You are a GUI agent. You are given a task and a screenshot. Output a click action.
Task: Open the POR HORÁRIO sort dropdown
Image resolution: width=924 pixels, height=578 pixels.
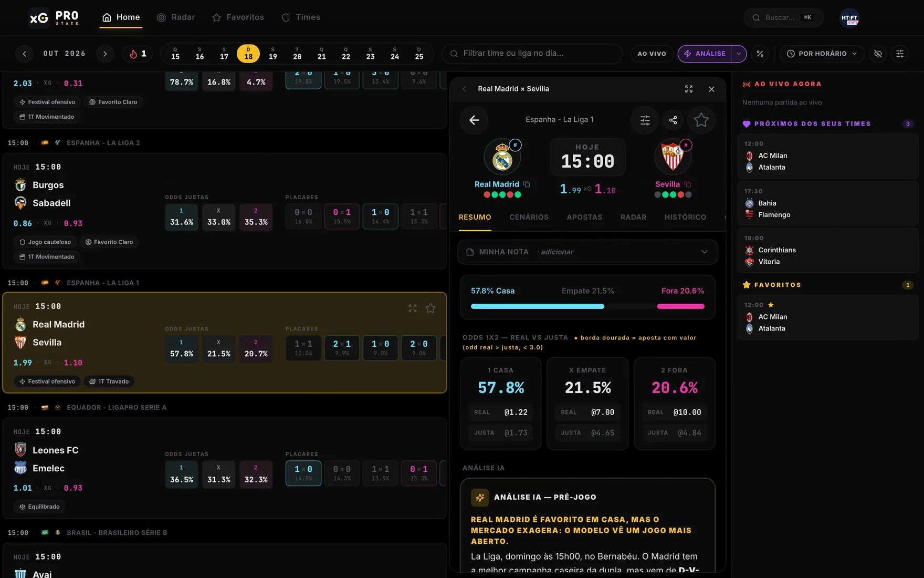point(822,54)
